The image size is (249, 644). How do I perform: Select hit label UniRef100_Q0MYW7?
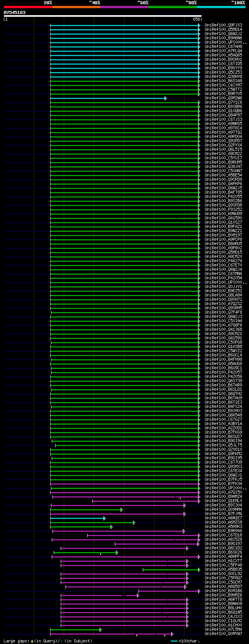point(223,633)
